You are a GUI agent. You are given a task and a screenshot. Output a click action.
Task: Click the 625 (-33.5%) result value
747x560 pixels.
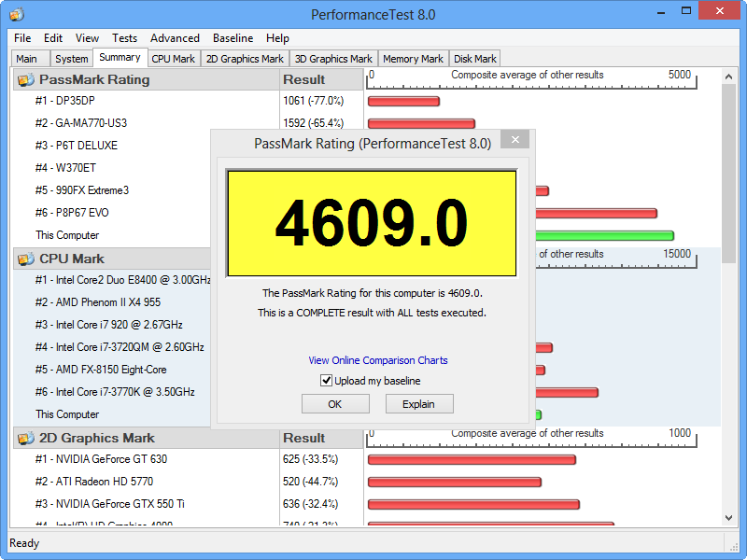pos(310,459)
